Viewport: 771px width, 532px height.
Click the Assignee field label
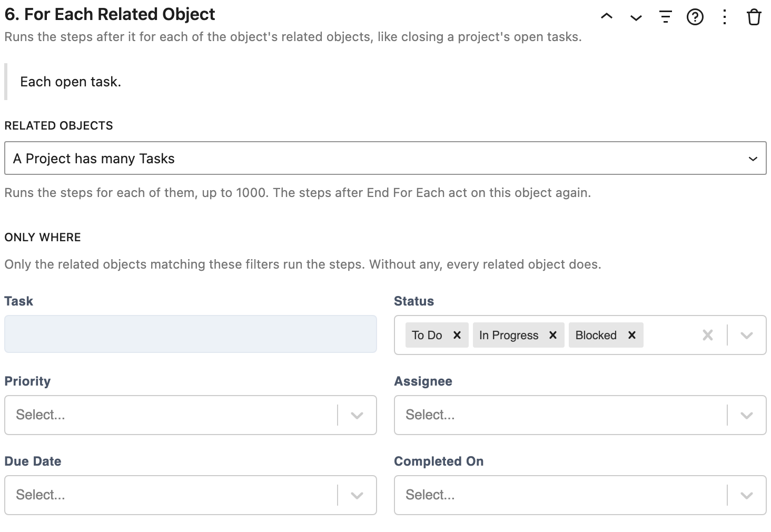coord(423,381)
